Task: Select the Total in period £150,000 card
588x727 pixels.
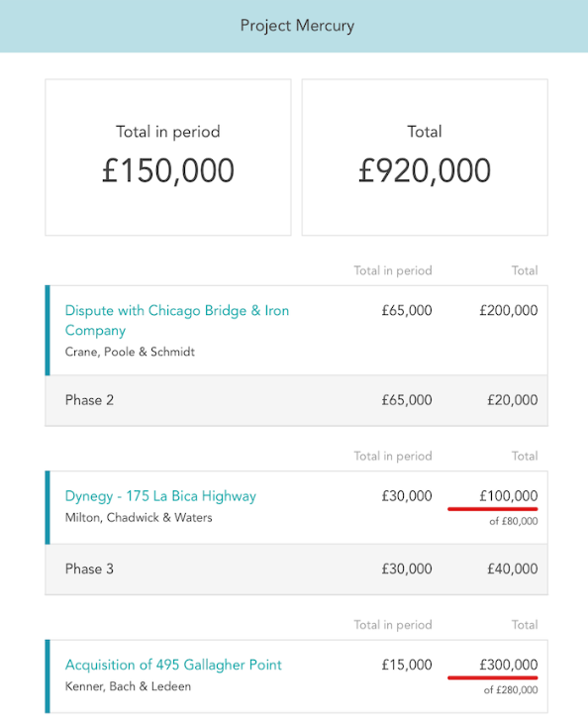Action: tap(168, 157)
